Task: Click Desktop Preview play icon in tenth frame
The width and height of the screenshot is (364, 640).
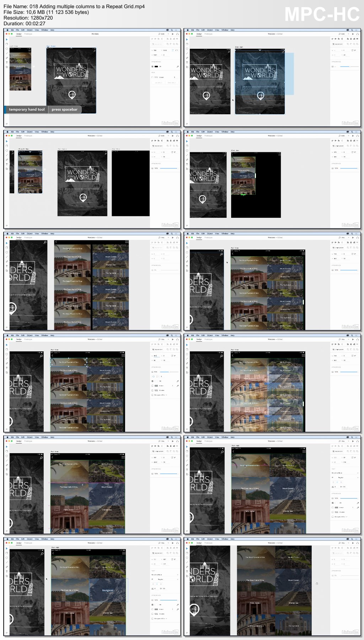Action: [x=353, y=441]
